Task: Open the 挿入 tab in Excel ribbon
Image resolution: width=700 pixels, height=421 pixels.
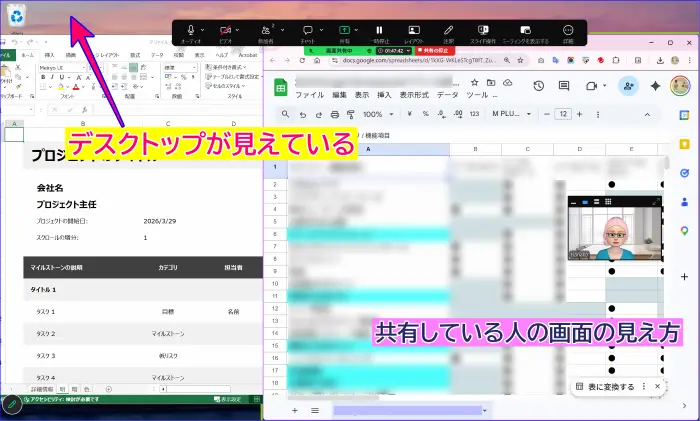Action: tap(50, 55)
